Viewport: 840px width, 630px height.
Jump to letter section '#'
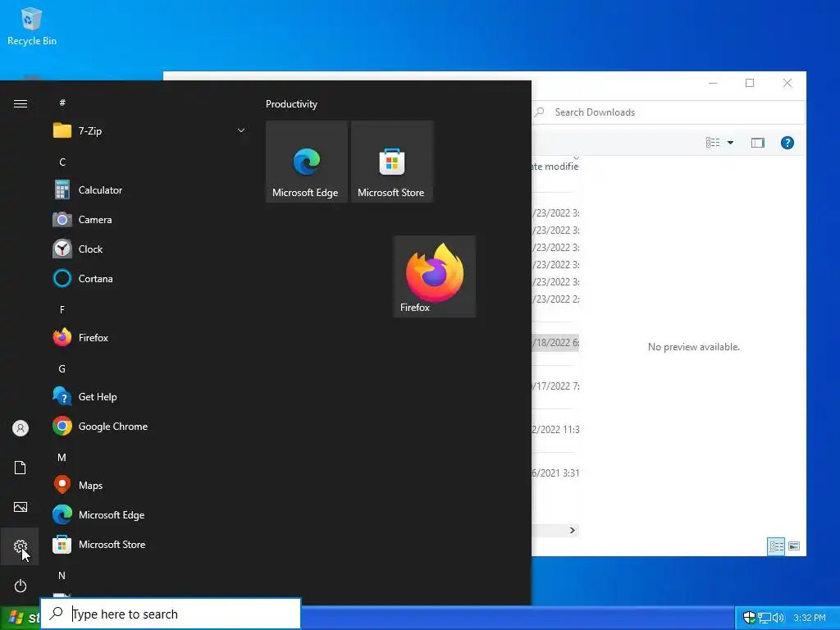coord(62,103)
